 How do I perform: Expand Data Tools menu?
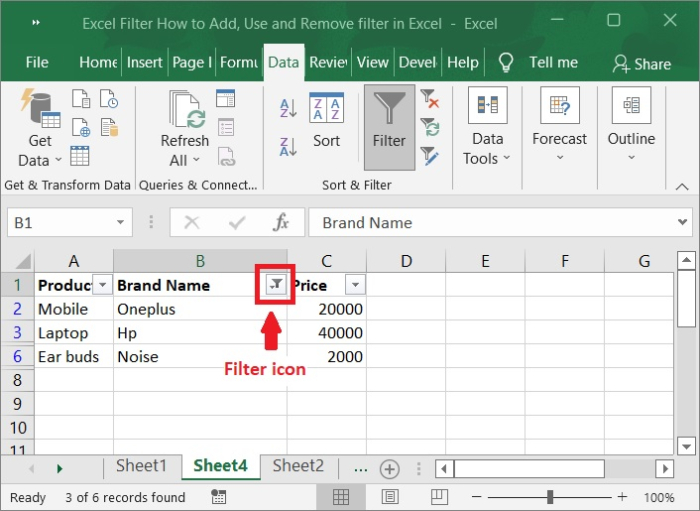tap(487, 127)
